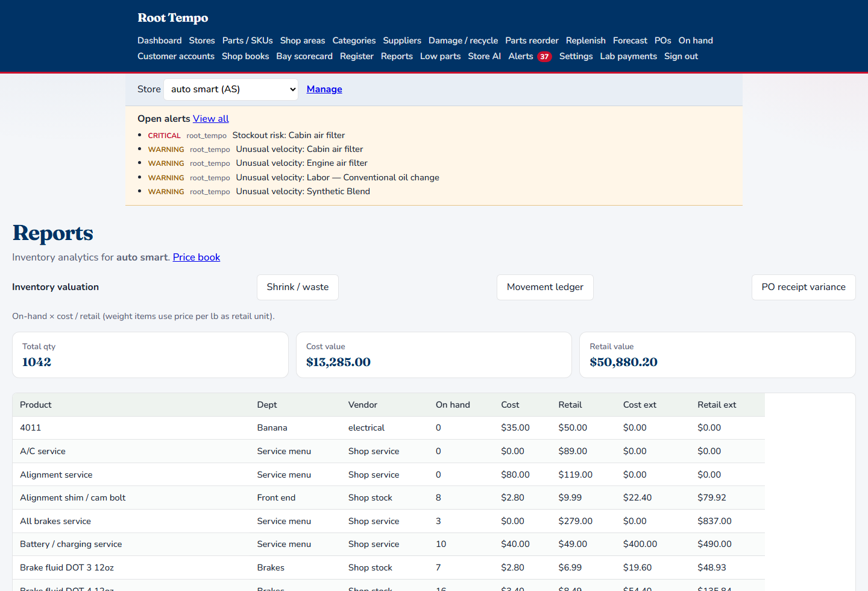868x591 pixels.
Task: Open Customer accounts page
Action: 176,56
